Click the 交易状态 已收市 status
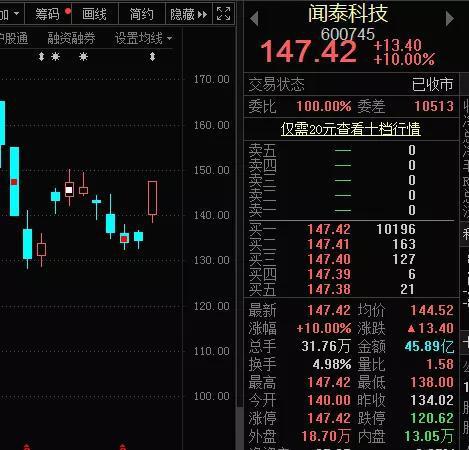Image resolution: width=469 pixels, height=450 pixels. 433,84
